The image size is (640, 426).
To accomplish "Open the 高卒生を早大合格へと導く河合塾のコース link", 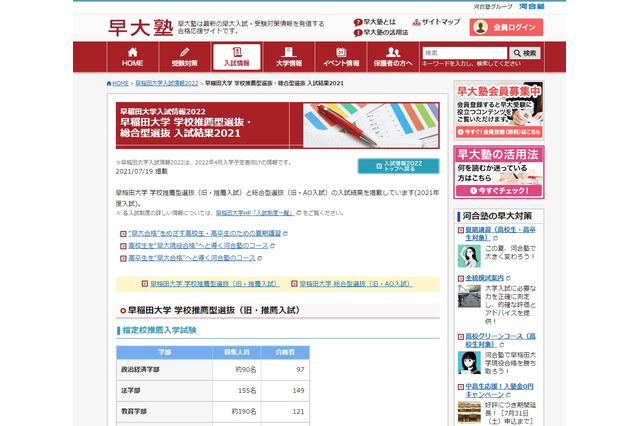I will (x=191, y=258).
